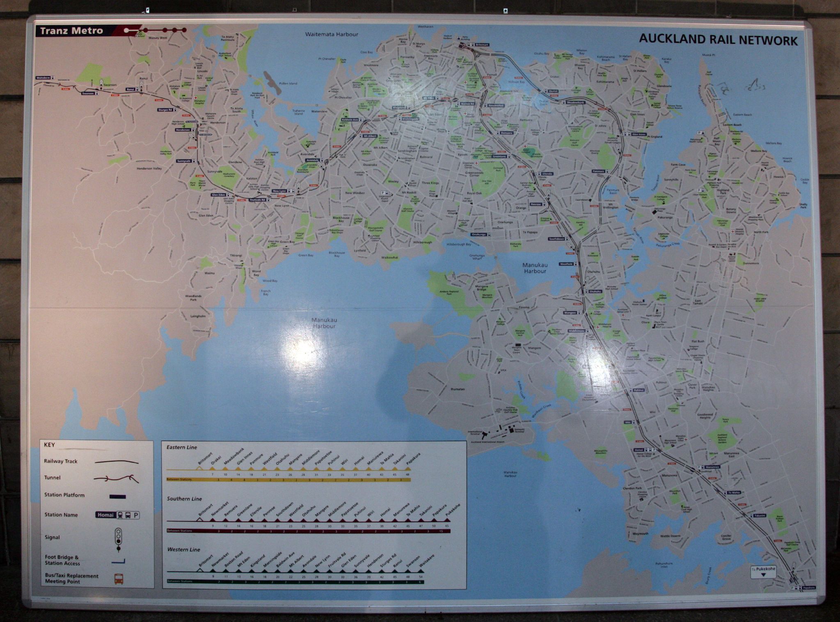Screen dimensions: 840x622
Task: Click the yellow Between Stations bar of the Eastern Line
Action: click(x=288, y=479)
